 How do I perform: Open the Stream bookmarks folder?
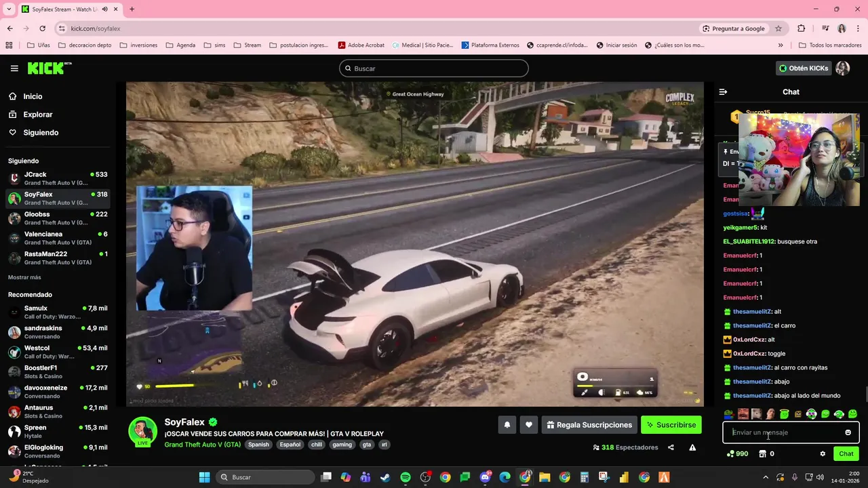click(248, 45)
